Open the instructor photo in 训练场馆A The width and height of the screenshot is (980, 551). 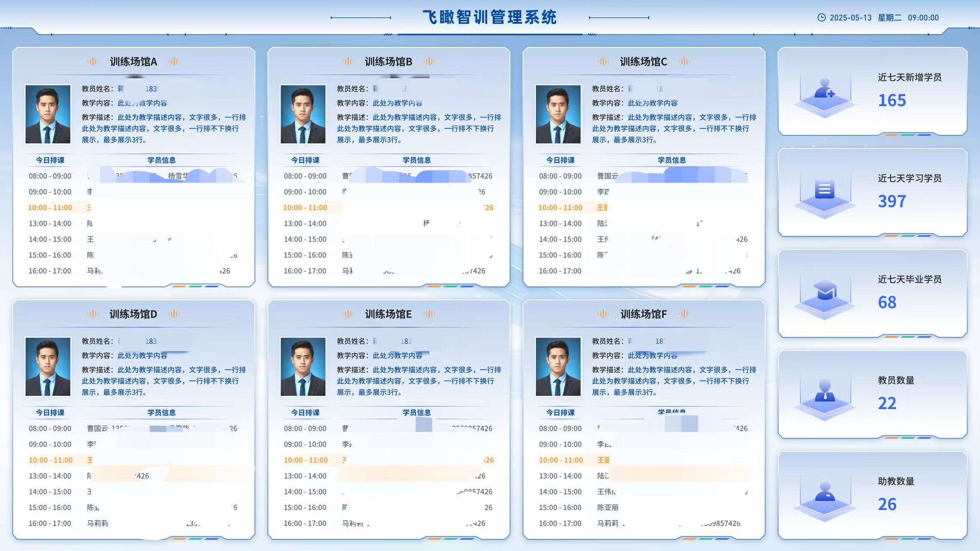click(48, 114)
